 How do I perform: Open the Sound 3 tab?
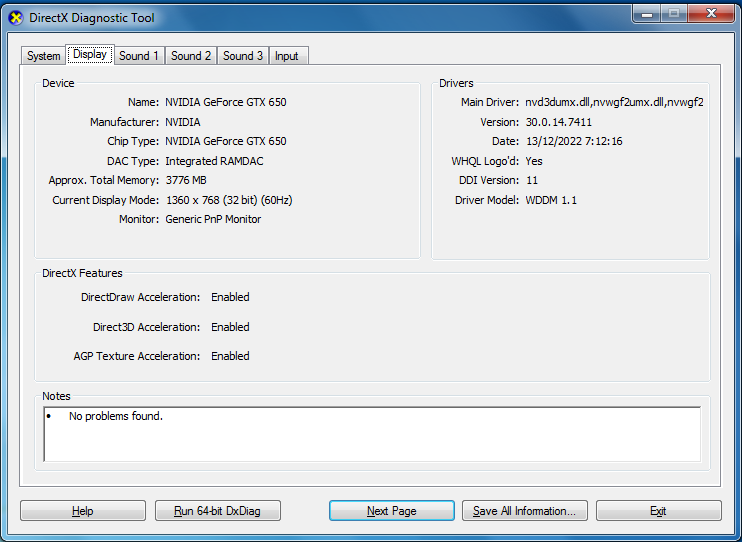(x=243, y=56)
